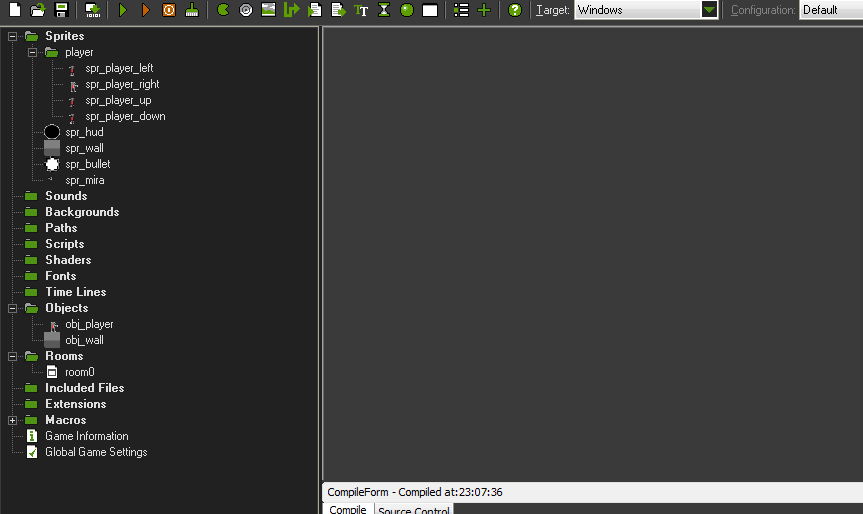Click the clean build cache broom icon

tap(192, 10)
